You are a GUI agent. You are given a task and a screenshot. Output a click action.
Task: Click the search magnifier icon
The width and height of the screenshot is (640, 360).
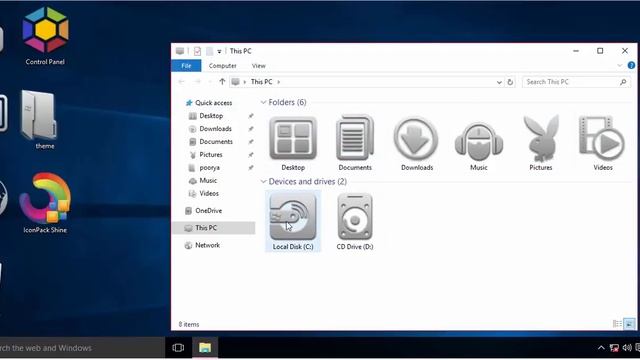(x=623, y=82)
